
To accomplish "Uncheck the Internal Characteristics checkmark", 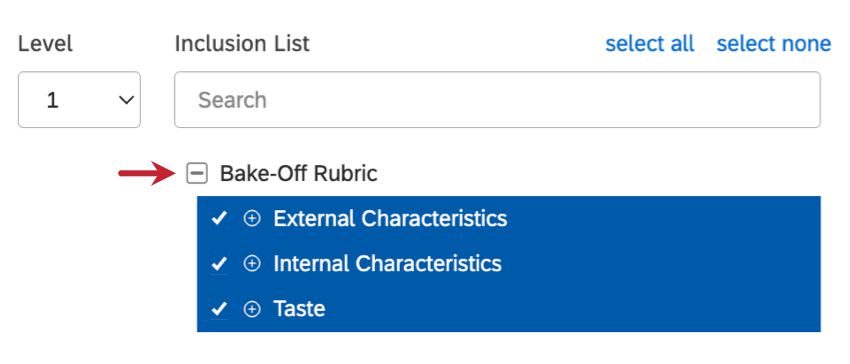I will (x=219, y=264).
